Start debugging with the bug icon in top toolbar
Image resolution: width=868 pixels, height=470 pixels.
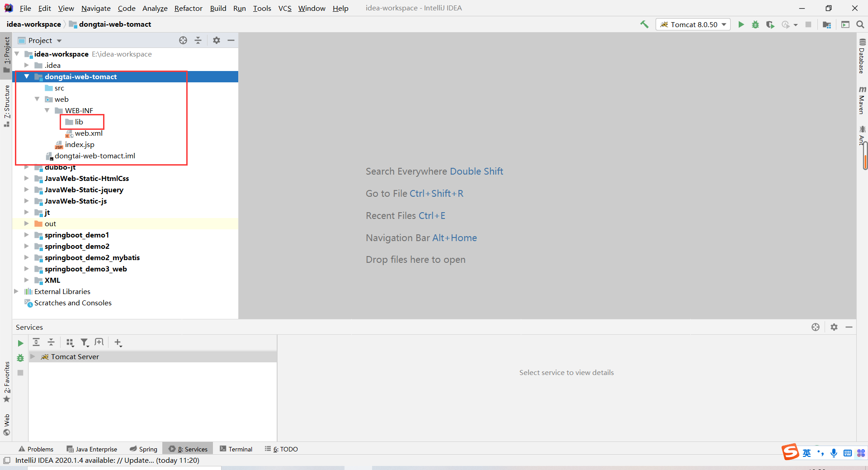755,24
